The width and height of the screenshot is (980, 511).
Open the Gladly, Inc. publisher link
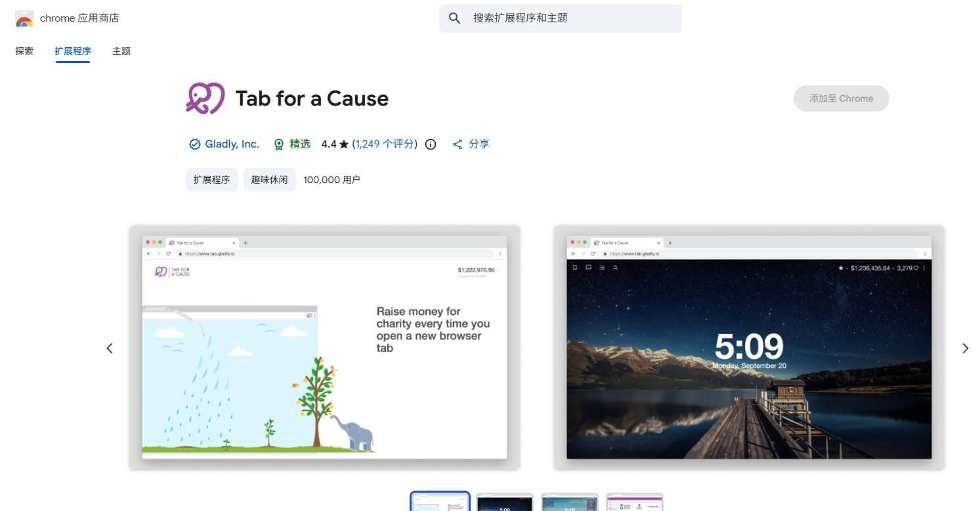coord(232,144)
